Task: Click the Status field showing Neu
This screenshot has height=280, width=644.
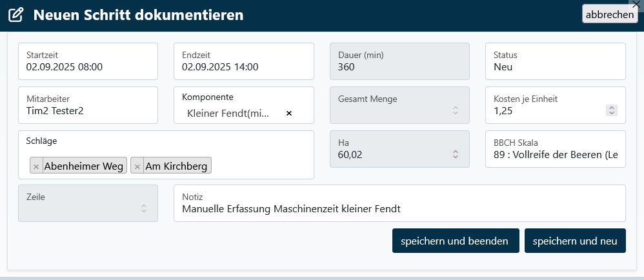Action: (x=555, y=66)
